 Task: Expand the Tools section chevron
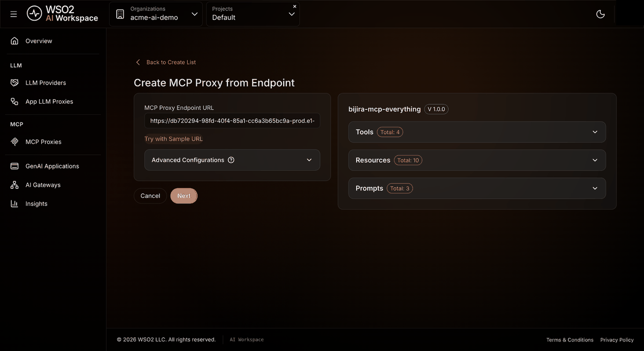click(595, 132)
